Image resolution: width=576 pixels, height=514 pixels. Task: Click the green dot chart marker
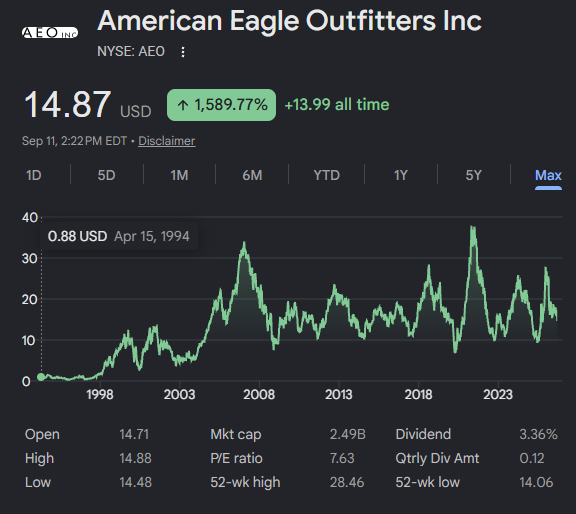point(41,377)
